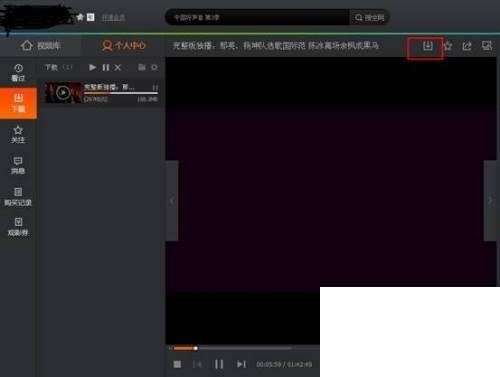500x377 pixels.
Task: Open the 观影券 movie coupon sidebar item
Action: click(x=18, y=227)
